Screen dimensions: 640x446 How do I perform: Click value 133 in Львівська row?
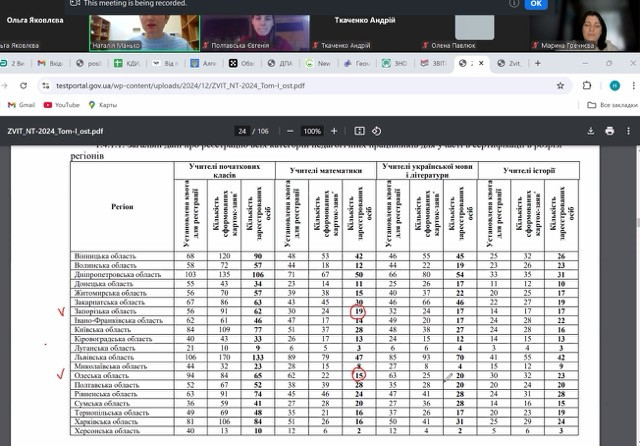pyautogui.click(x=258, y=357)
